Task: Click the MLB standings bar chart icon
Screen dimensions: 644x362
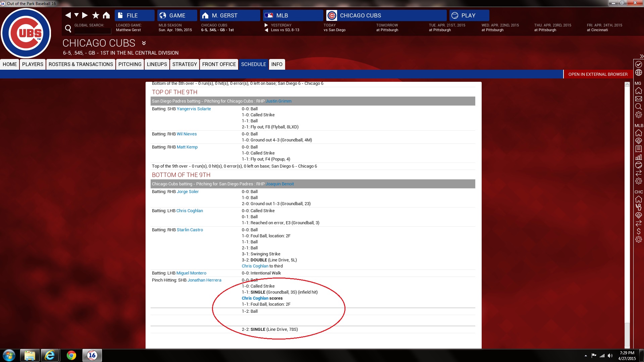Action: click(638, 157)
